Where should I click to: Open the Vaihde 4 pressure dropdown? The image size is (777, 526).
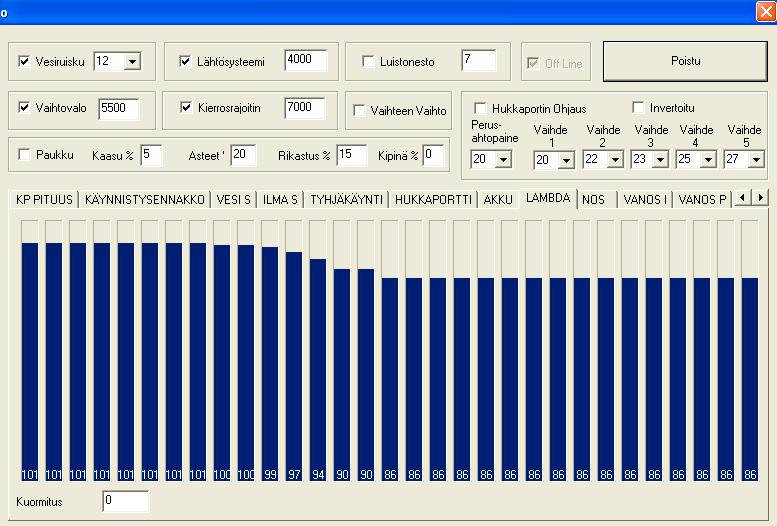708,160
